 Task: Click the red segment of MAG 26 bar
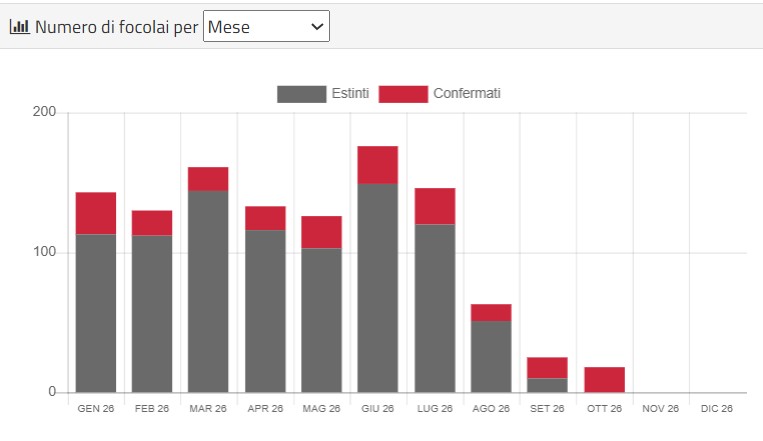pos(321,232)
